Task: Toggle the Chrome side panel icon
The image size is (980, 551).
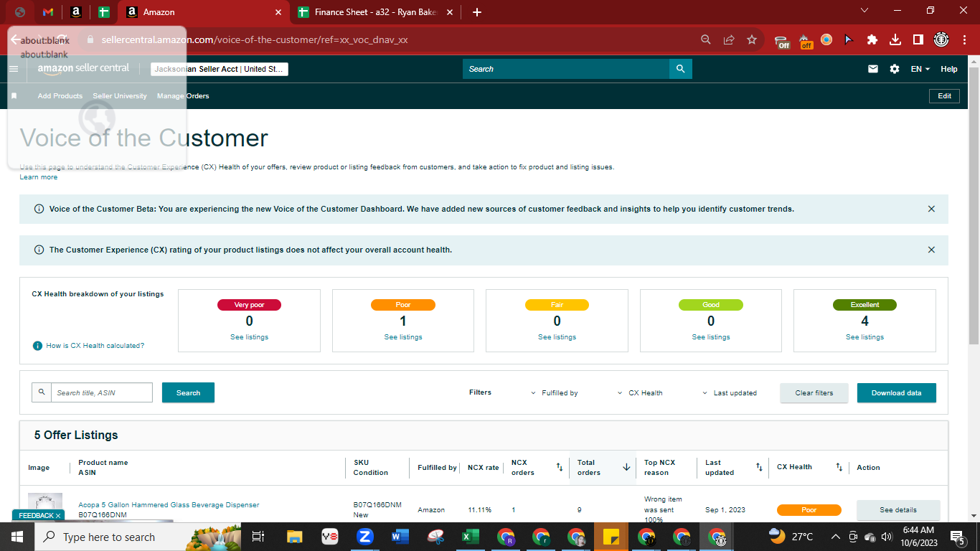Action: tap(918, 39)
